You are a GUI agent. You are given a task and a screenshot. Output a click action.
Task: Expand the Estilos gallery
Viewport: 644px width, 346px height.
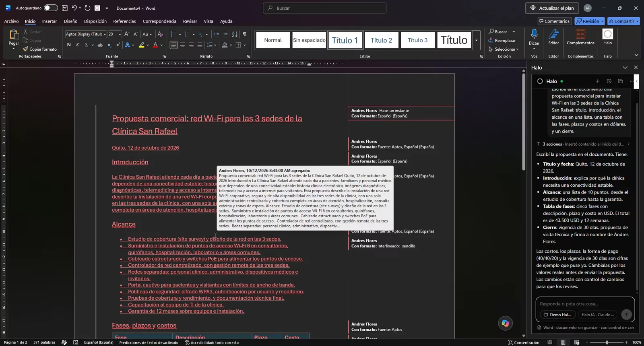pyautogui.click(x=477, y=40)
